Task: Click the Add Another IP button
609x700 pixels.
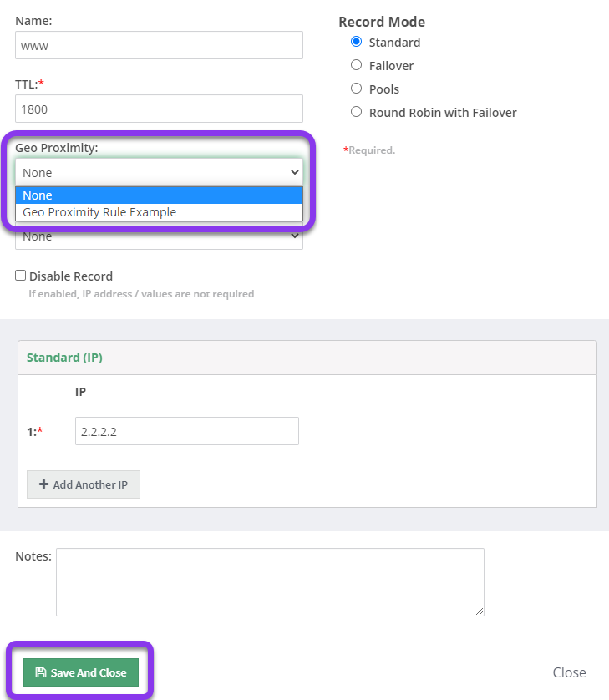Action: coord(84,484)
